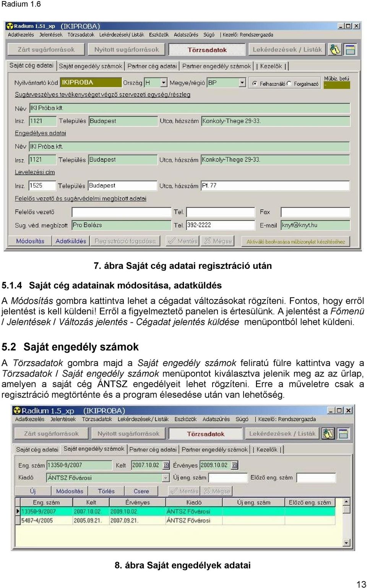The height and width of the screenshot is (588, 367).
Task: Click the keys icon in upper Radium 1.51_xp window
Action: [x=335, y=50]
